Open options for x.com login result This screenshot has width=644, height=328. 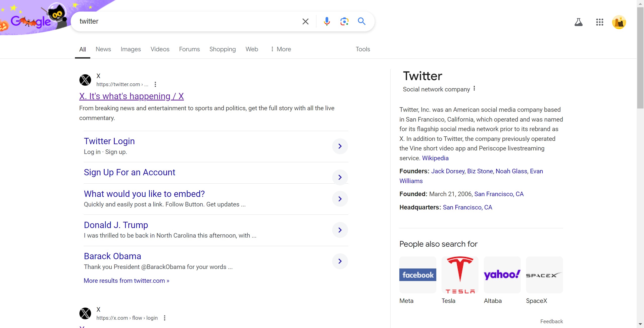pyautogui.click(x=164, y=318)
